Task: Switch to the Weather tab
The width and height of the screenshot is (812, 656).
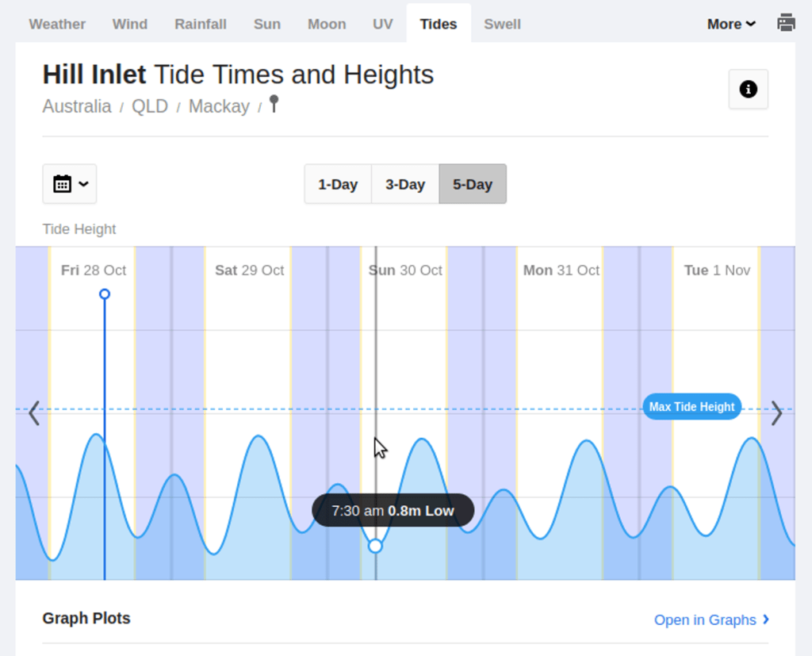Action: click(x=57, y=24)
